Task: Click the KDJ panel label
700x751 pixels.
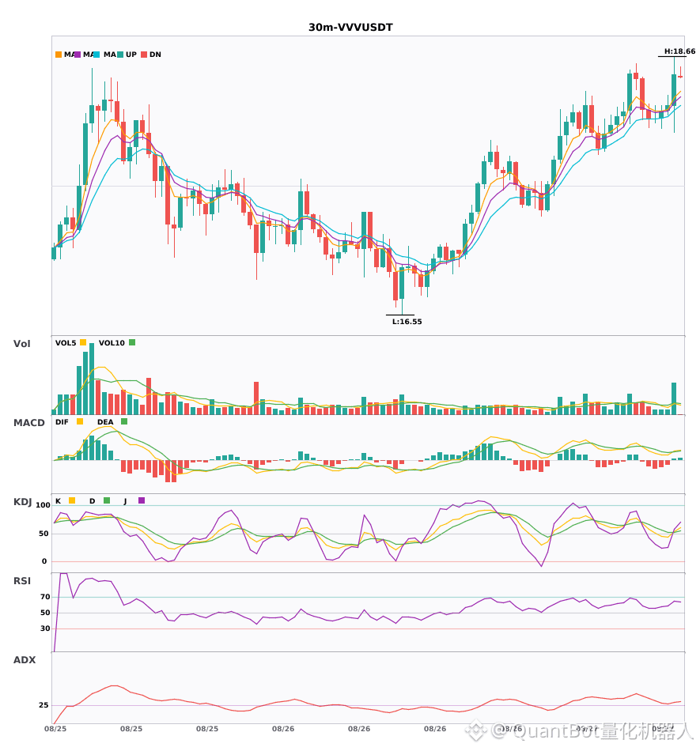Action: (22, 502)
